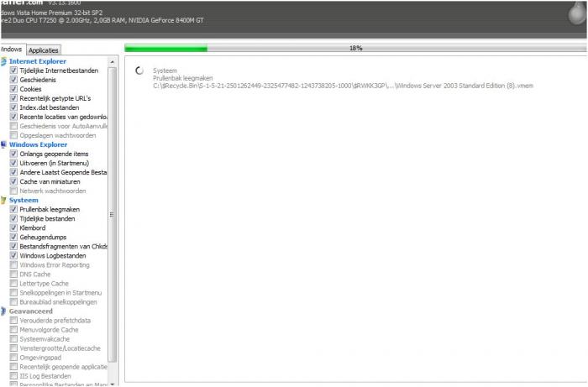588x387 pixels.
Task: Enable IIS Log Bestanden checkbox
Action: point(14,376)
